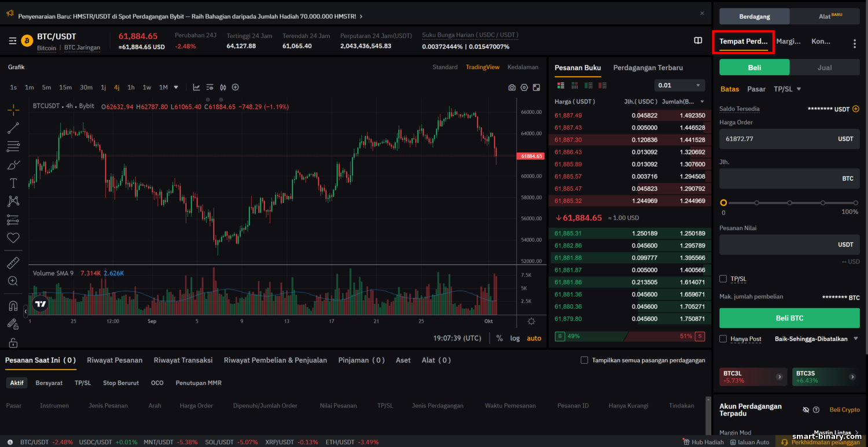Screen dimensions: 868x447
Task: Open Baik-Sehingga-Dibatalkan time-in-force dropdown
Action: pyautogui.click(x=816, y=339)
